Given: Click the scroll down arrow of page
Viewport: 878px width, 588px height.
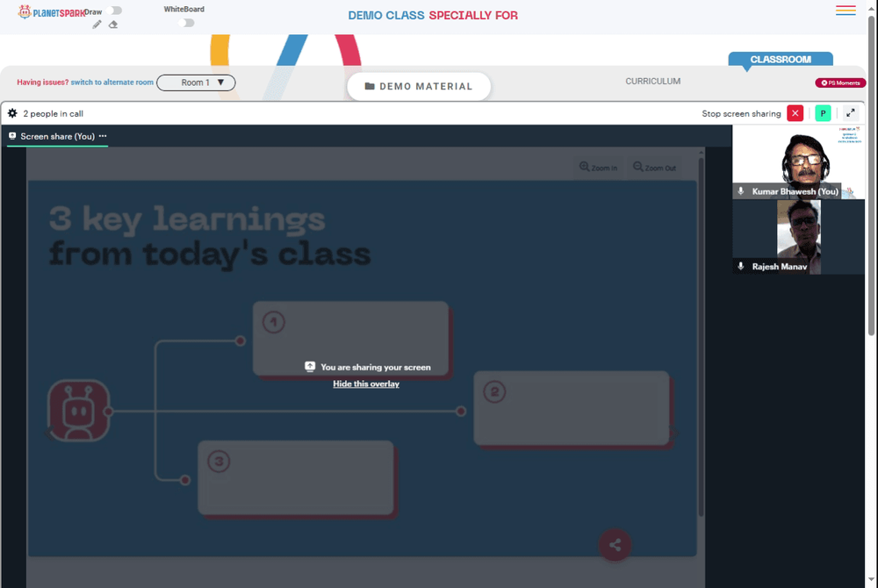Looking at the screenshot, I should click(x=871, y=579).
